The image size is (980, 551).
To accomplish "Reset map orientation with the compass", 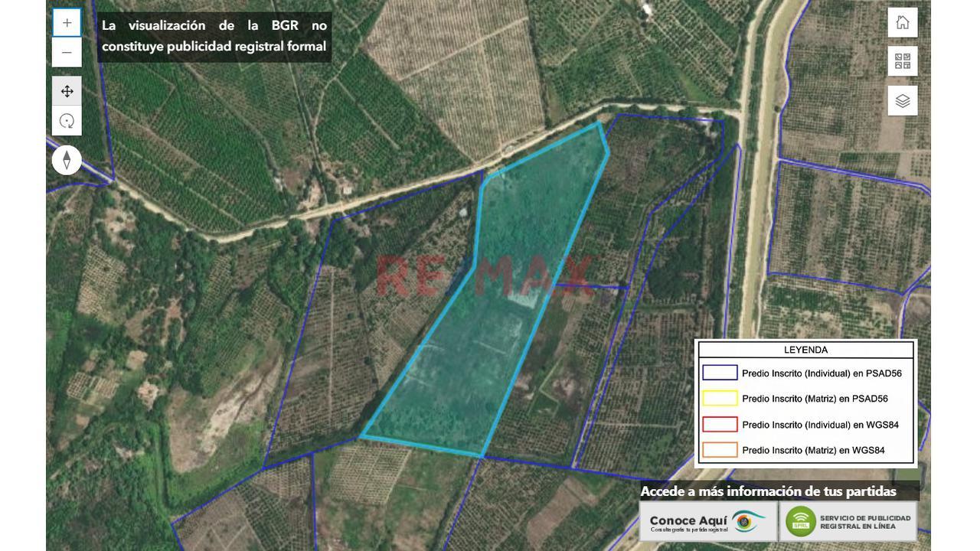I will pos(67,160).
